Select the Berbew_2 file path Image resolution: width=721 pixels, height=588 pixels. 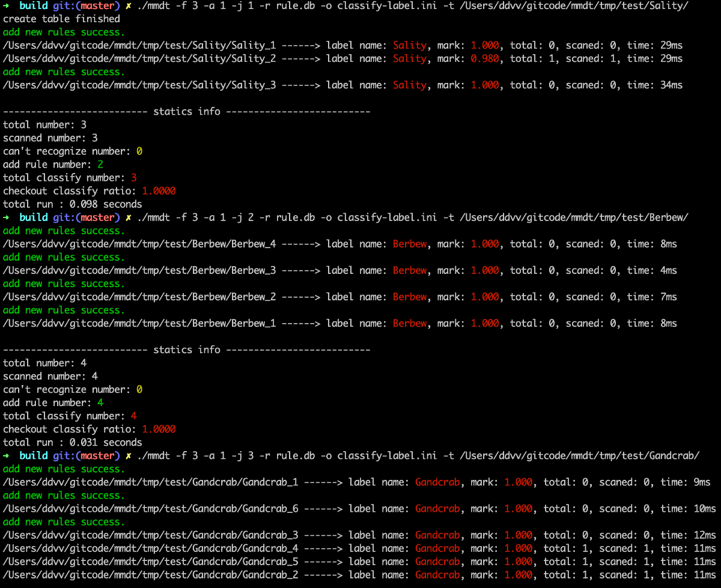coord(139,297)
